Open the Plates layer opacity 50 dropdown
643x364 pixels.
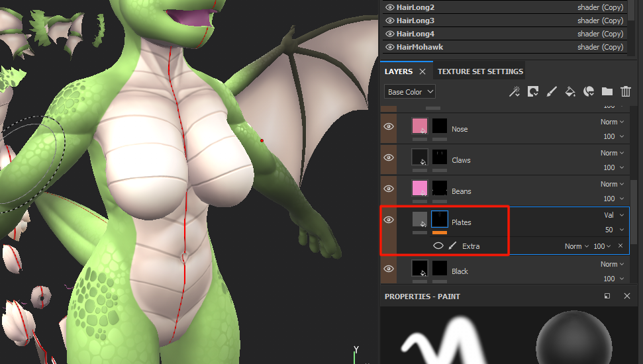(615, 230)
